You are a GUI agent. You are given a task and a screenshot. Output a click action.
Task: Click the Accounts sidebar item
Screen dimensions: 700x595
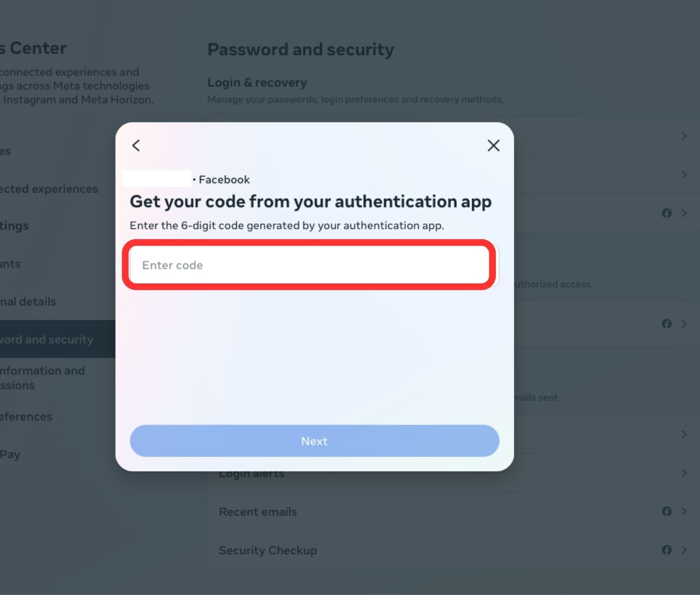(x=10, y=264)
